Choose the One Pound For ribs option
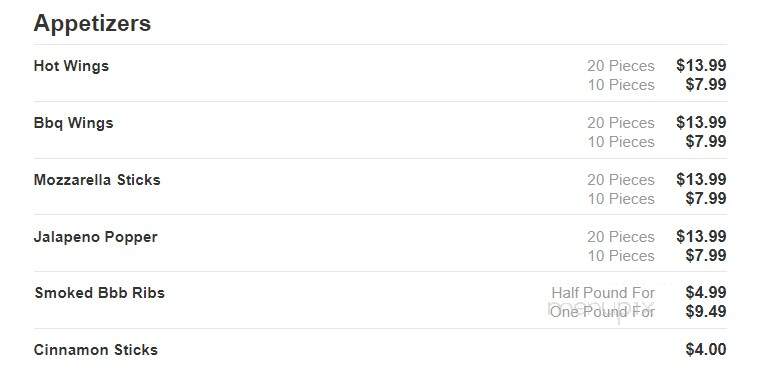The image size is (780, 391). (602, 312)
